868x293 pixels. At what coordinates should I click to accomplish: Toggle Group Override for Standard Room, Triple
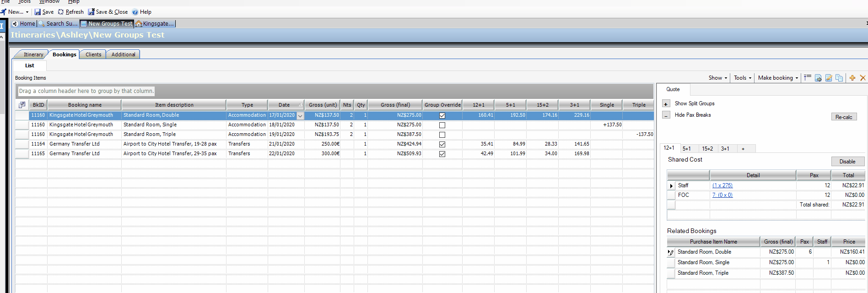click(442, 135)
